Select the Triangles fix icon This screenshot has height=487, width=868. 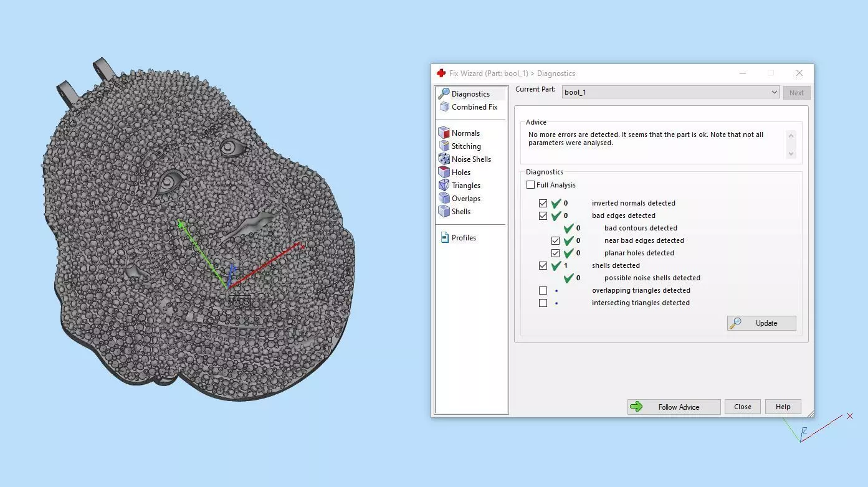[444, 185]
